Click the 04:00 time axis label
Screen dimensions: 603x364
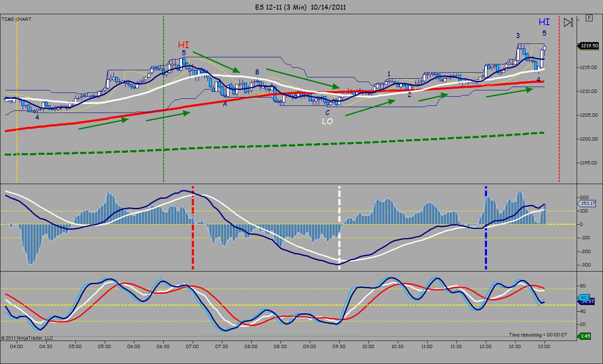[x=17, y=346]
